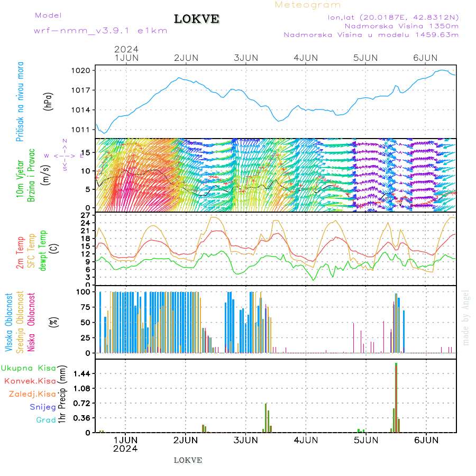Screen dimensions: 476x476
Task: Click the 'Visoka Oblacnost' legend label
Action: coord(9,322)
